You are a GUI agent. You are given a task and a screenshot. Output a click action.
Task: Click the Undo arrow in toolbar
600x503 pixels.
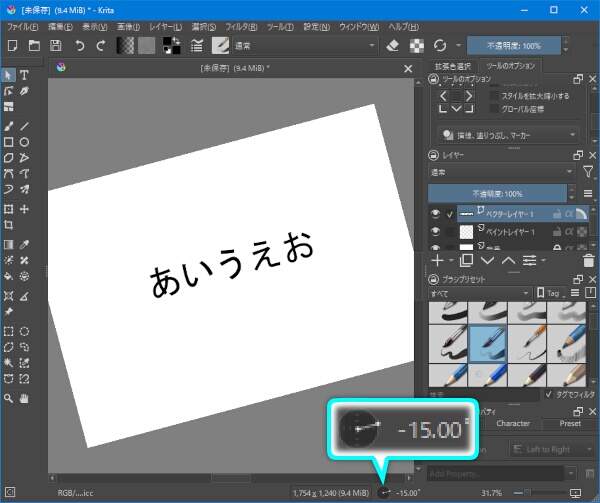point(79,46)
